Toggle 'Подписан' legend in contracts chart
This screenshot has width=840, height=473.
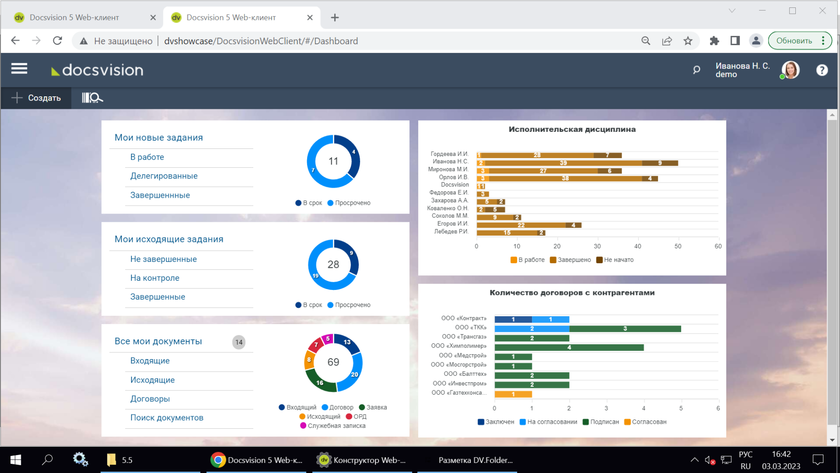(x=602, y=422)
